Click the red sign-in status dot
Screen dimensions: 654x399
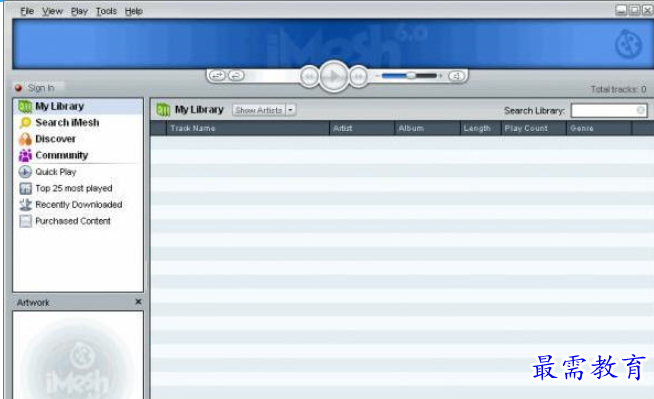point(18,88)
